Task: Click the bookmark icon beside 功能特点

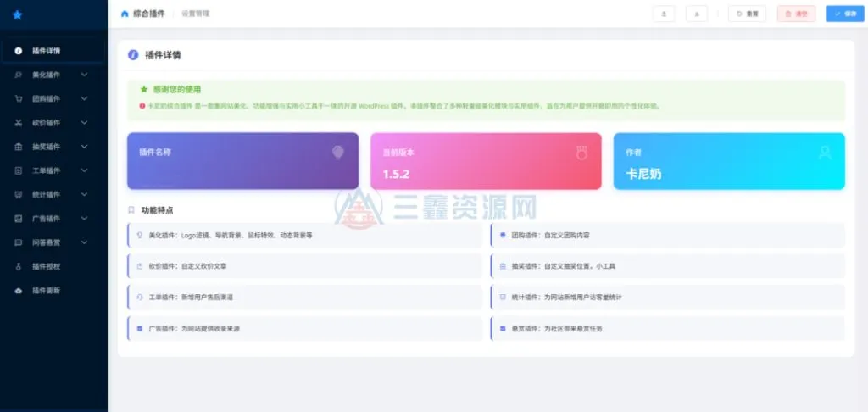Action: click(x=131, y=210)
